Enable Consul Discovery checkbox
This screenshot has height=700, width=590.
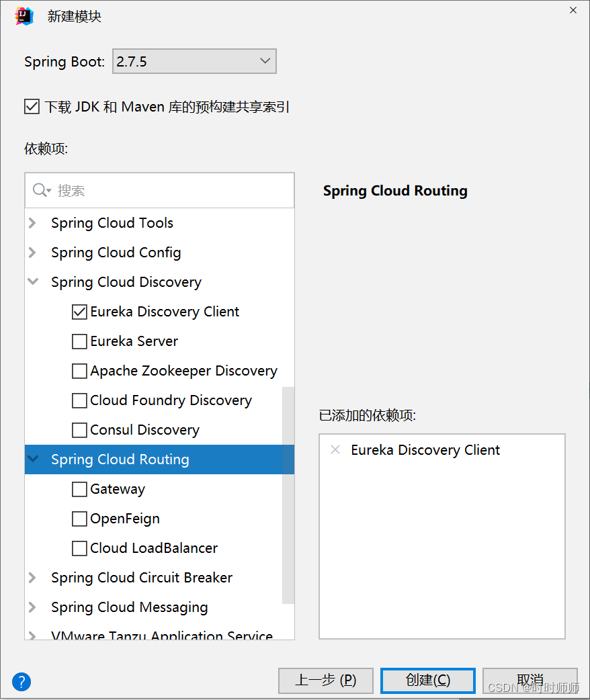(79, 430)
